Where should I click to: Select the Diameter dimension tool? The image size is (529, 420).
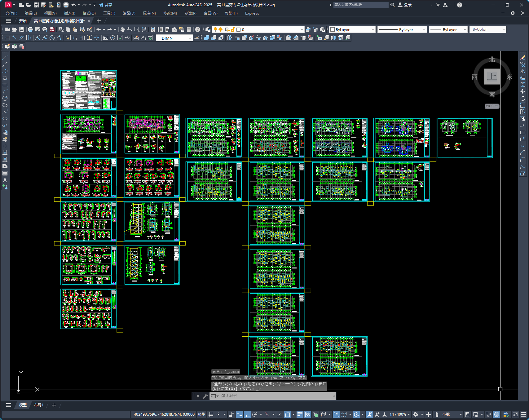pyautogui.click(x=52, y=38)
